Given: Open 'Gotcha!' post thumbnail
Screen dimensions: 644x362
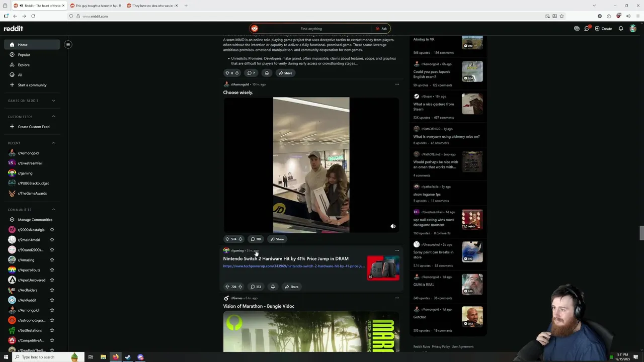Looking at the screenshot, I should tap(472, 317).
